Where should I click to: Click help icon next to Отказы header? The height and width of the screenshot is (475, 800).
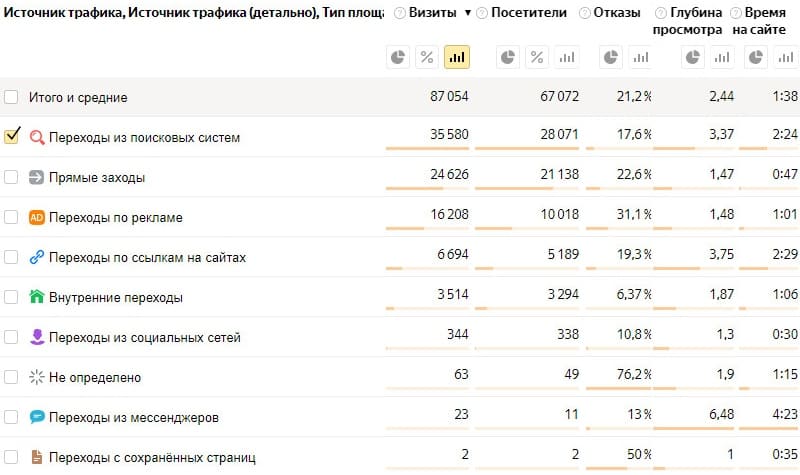pyautogui.click(x=585, y=13)
